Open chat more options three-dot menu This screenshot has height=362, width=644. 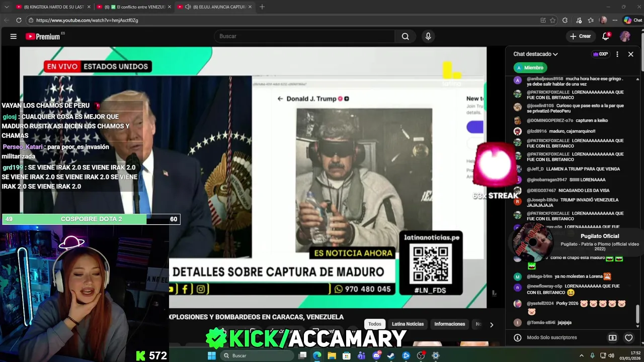[x=617, y=54]
